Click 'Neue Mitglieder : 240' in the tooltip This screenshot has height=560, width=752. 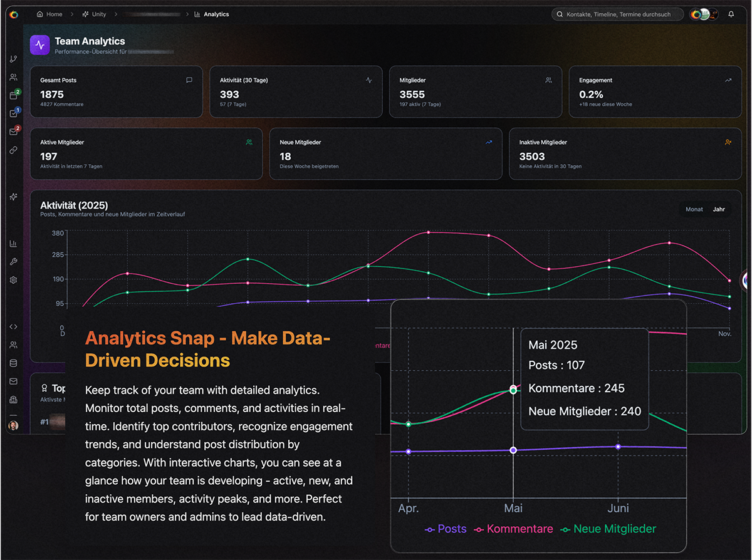[585, 412]
